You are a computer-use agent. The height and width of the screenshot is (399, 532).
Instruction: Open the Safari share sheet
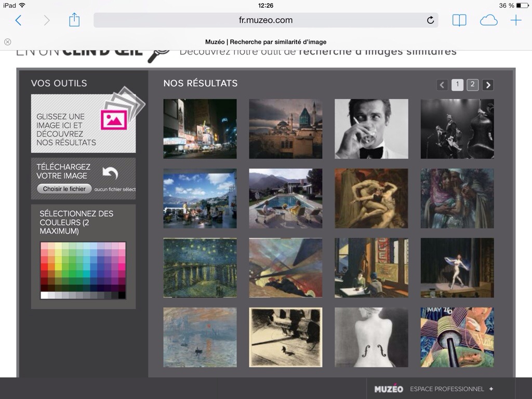[74, 20]
